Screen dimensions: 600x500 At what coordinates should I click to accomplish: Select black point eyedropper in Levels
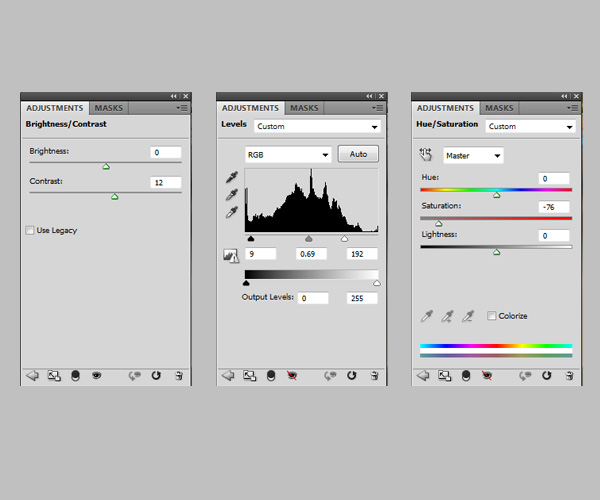click(x=232, y=177)
